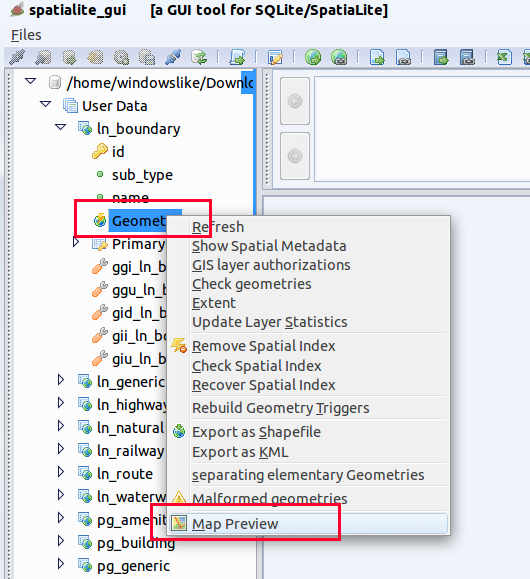Screen dimensions: 530x579
Task: Click the Load DBF toolbar icon
Action: coord(441,57)
